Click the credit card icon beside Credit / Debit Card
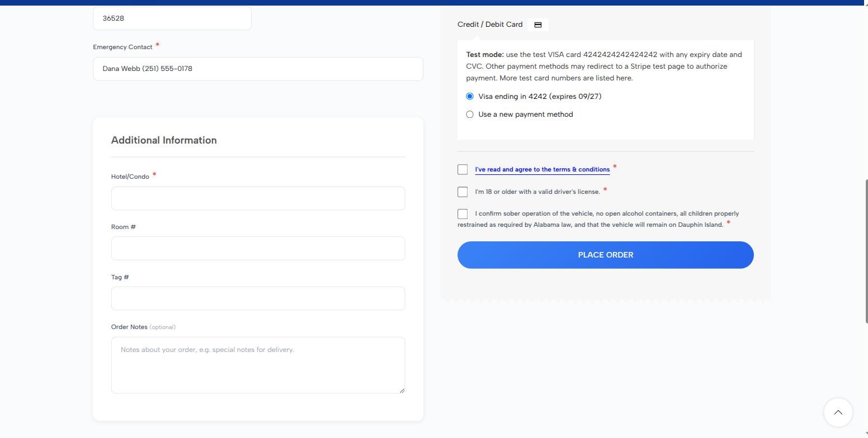The width and height of the screenshot is (868, 438). [x=538, y=25]
